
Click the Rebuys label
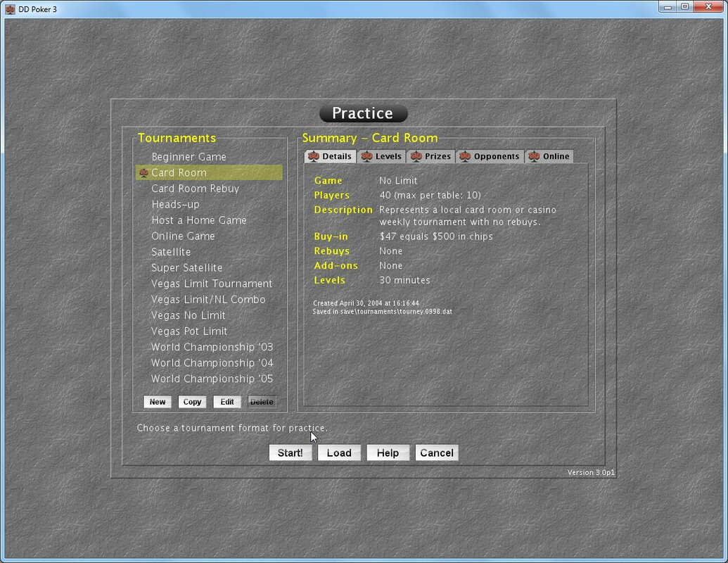(x=331, y=251)
